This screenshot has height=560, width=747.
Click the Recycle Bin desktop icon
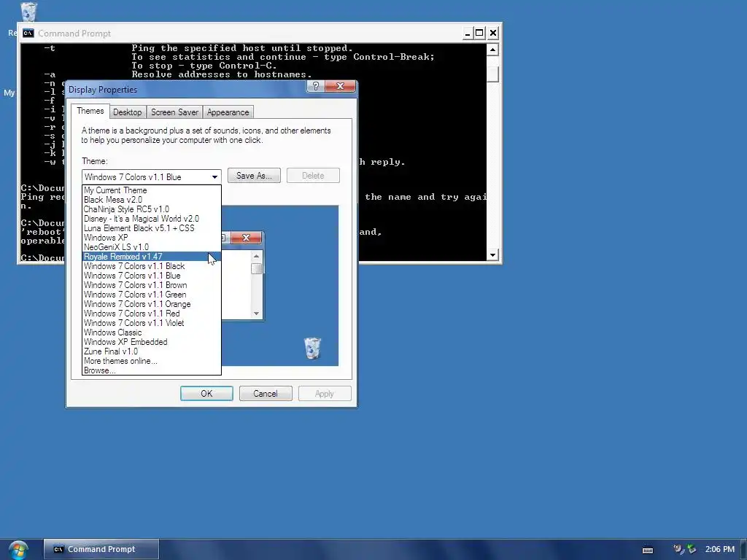coord(28,12)
